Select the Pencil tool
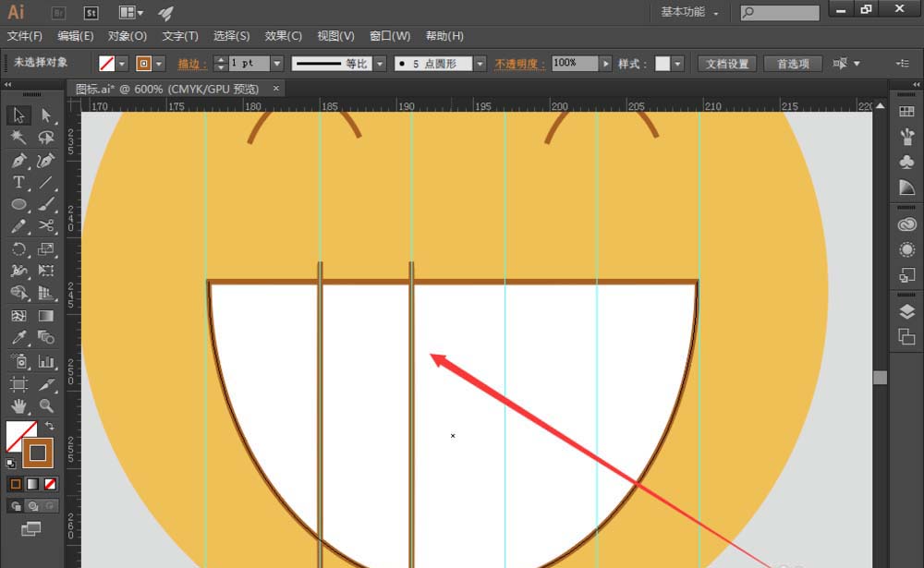Screen dimensions: 924x568 [18, 226]
